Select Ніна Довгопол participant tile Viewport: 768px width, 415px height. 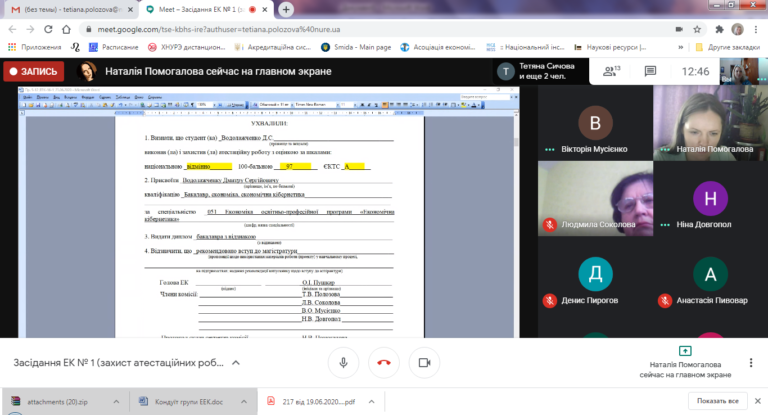(x=710, y=198)
